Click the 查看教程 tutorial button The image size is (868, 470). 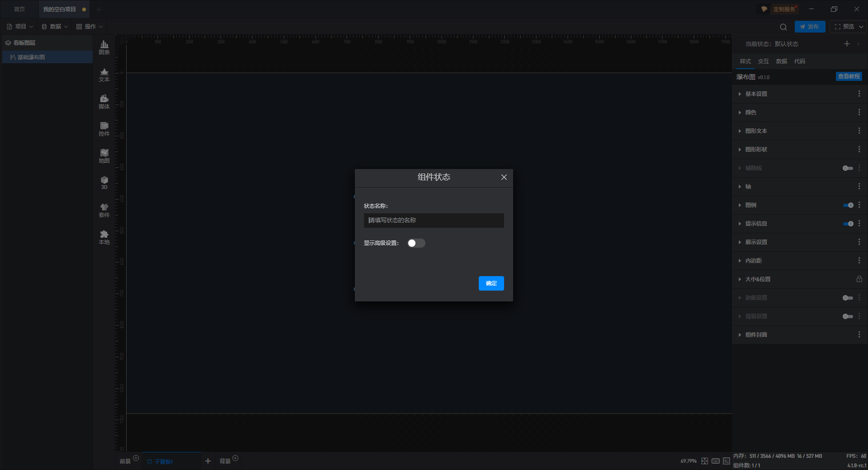point(849,76)
